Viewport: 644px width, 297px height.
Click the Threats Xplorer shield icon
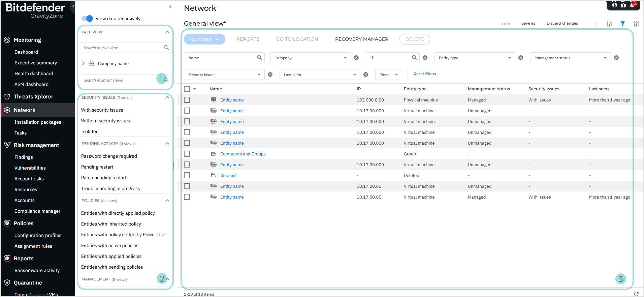7,96
